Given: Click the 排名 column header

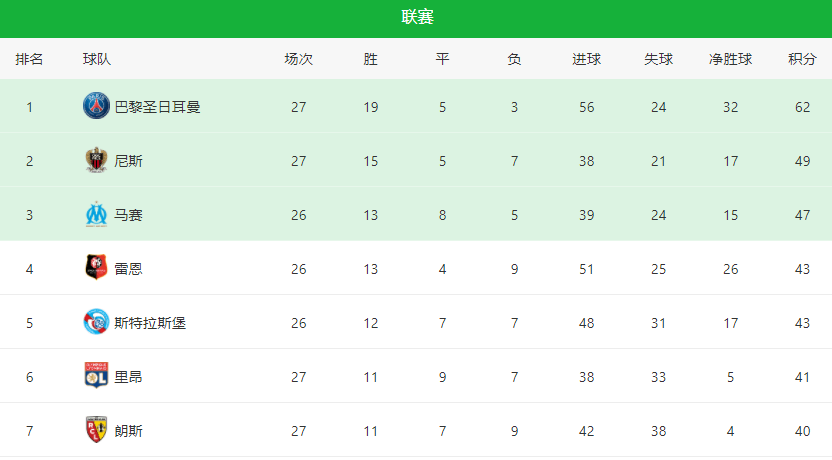Looking at the screenshot, I should point(29,59).
